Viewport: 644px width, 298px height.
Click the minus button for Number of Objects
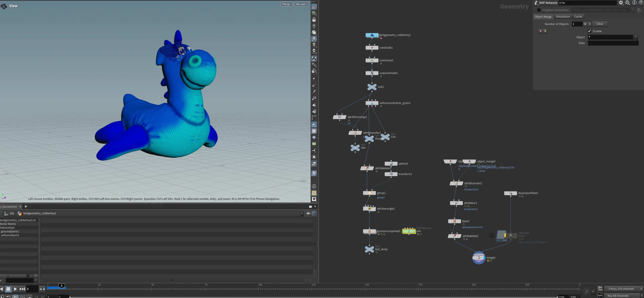[x=590, y=24]
